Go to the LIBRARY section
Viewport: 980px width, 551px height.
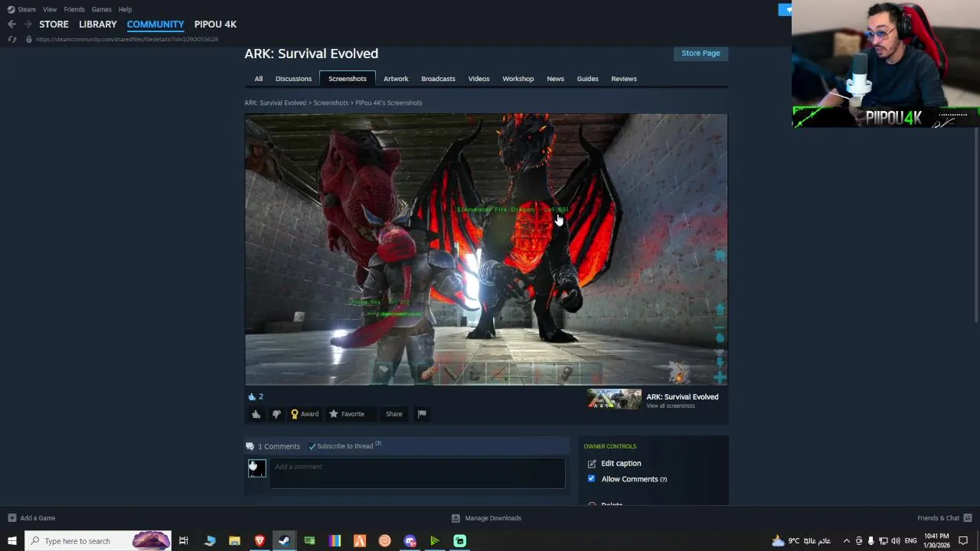pyautogui.click(x=98, y=24)
